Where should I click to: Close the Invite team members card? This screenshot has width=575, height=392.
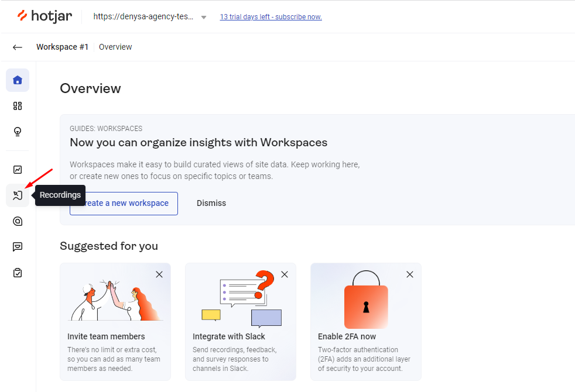point(159,274)
